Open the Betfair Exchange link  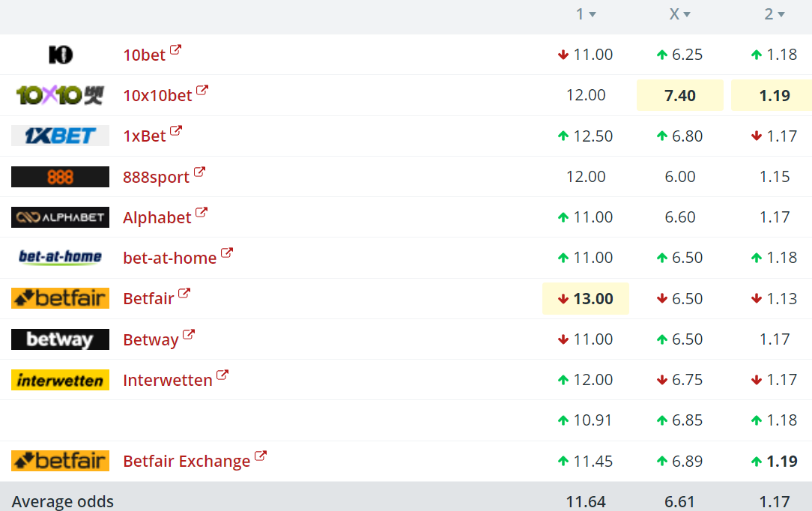(x=187, y=462)
